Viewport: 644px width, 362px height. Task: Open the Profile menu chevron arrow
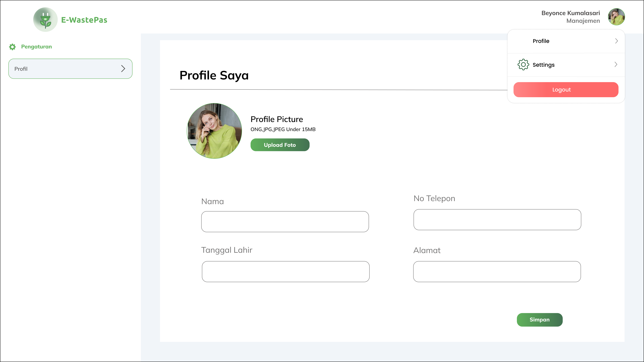(616, 41)
